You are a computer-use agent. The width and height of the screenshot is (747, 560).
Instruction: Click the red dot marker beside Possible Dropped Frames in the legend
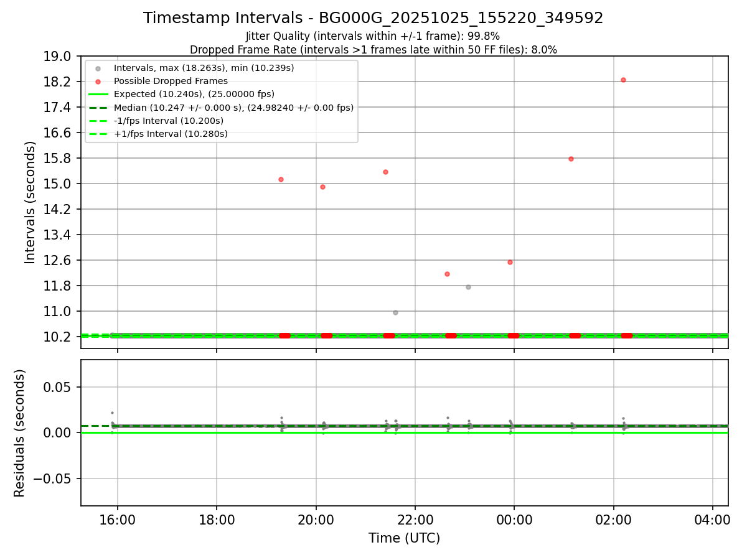click(x=98, y=82)
